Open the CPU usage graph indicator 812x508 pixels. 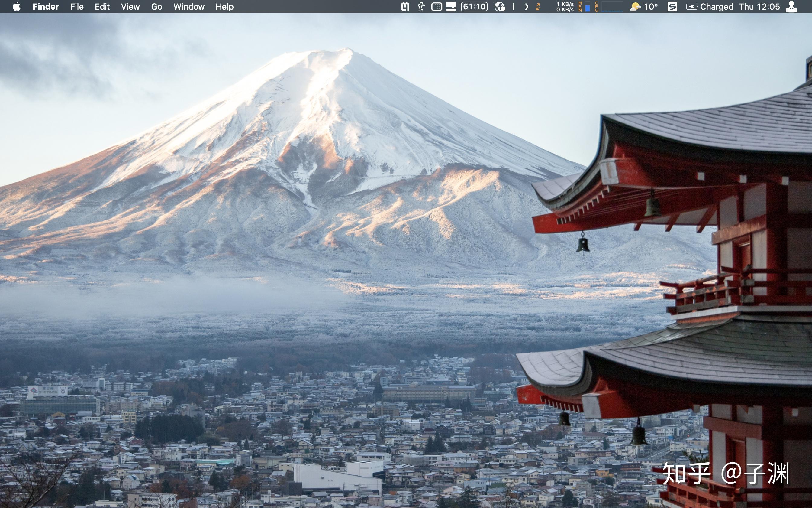(609, 7)
